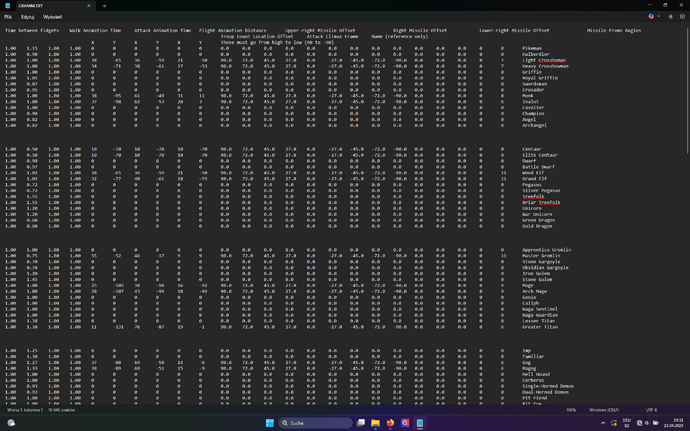
Task: Click the name Light Crossbowman
Action: click(544, 60)
